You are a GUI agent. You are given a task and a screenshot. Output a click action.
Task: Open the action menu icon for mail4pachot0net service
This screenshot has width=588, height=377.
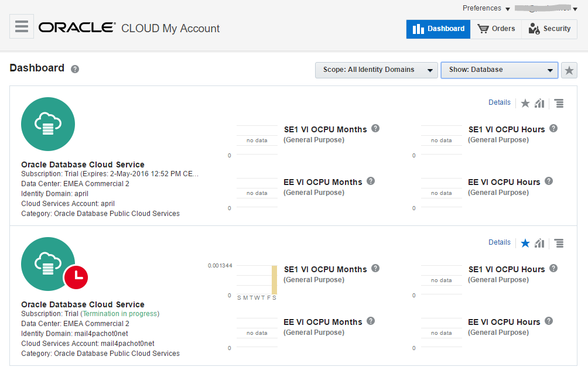tap(559, 243)
